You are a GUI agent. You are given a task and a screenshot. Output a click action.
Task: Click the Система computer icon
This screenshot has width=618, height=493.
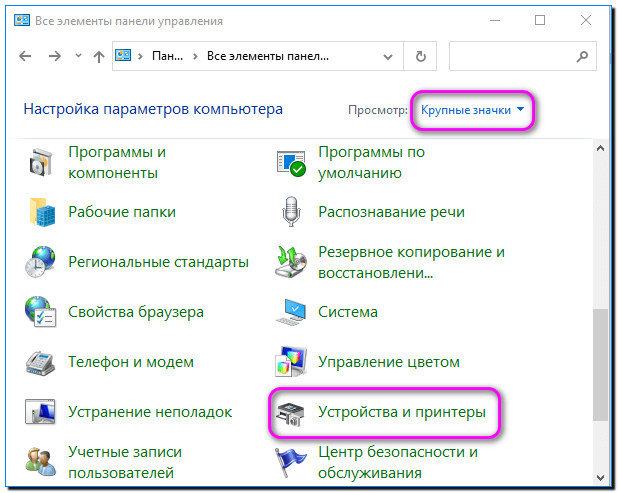[291, 312]
